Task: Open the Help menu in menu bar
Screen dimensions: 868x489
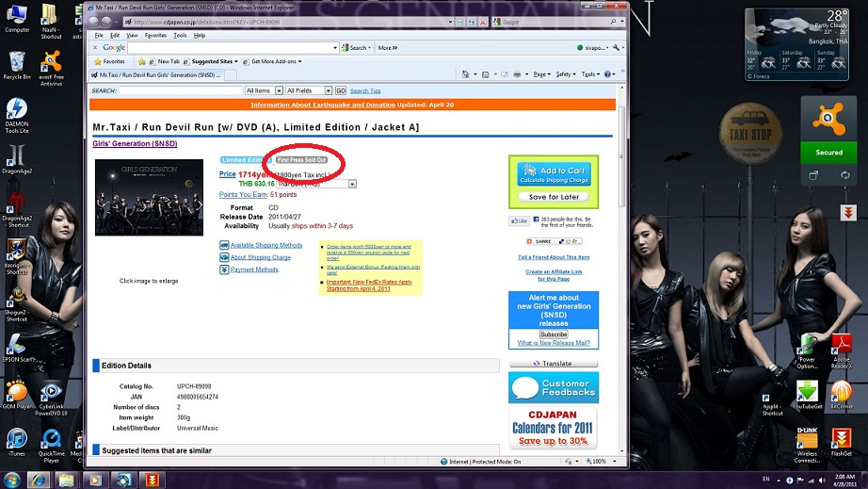Action: [x=200, y=35]
